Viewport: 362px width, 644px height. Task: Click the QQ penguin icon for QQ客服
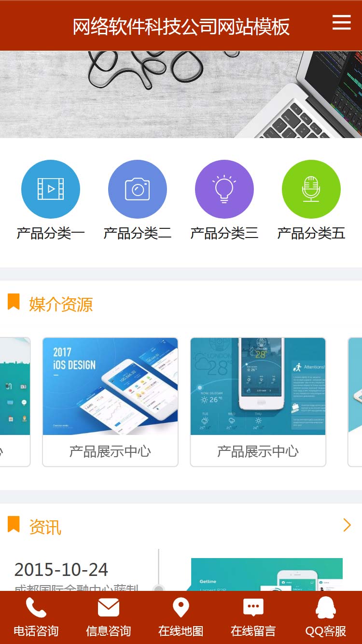click(x=326, y=608)
